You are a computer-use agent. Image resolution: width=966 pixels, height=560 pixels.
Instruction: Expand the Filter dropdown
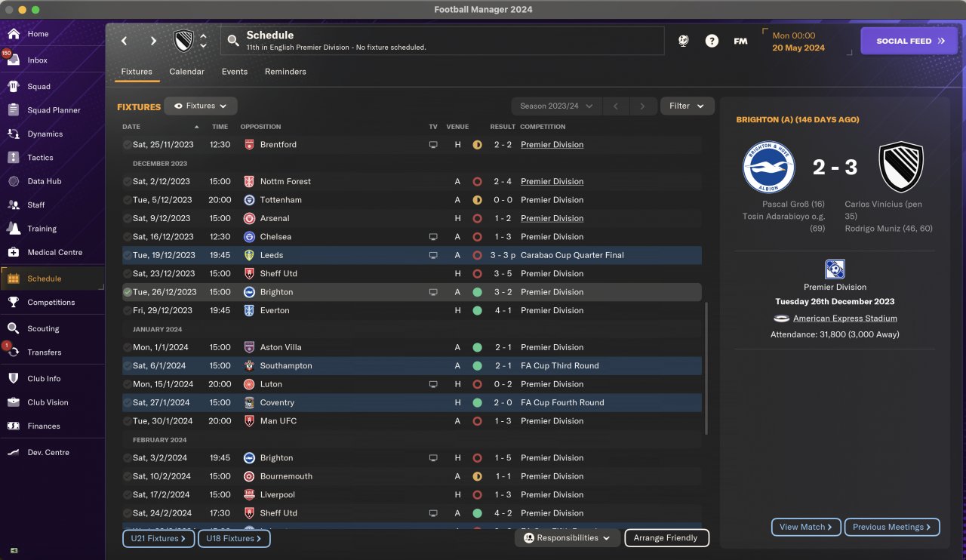687,106
